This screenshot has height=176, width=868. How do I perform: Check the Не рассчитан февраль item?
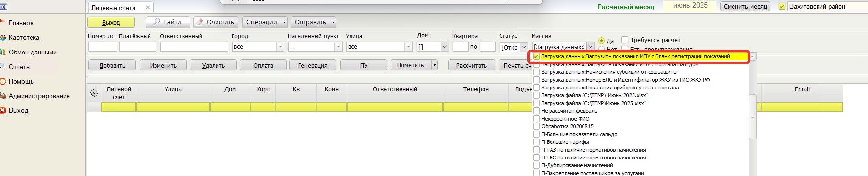536,111
